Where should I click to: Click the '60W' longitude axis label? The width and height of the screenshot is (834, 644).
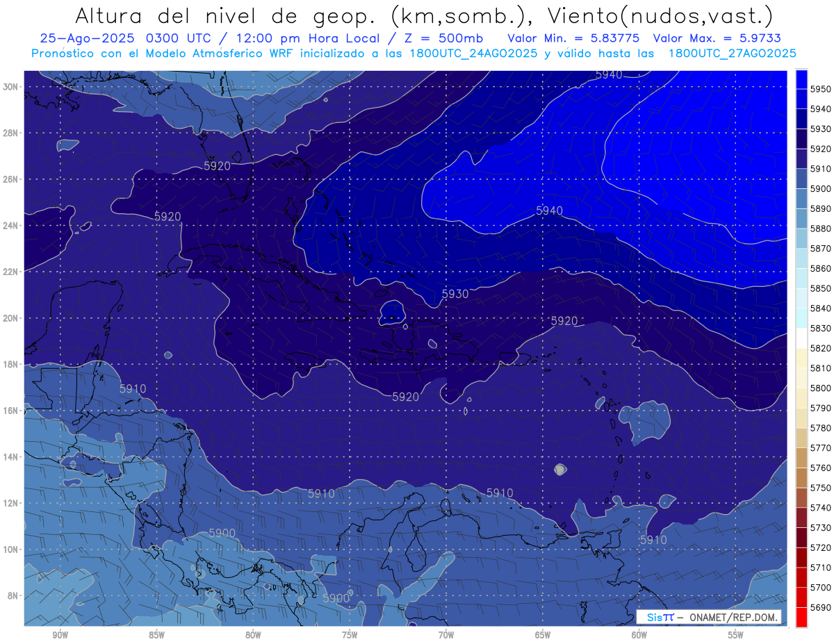pos(639,635)
